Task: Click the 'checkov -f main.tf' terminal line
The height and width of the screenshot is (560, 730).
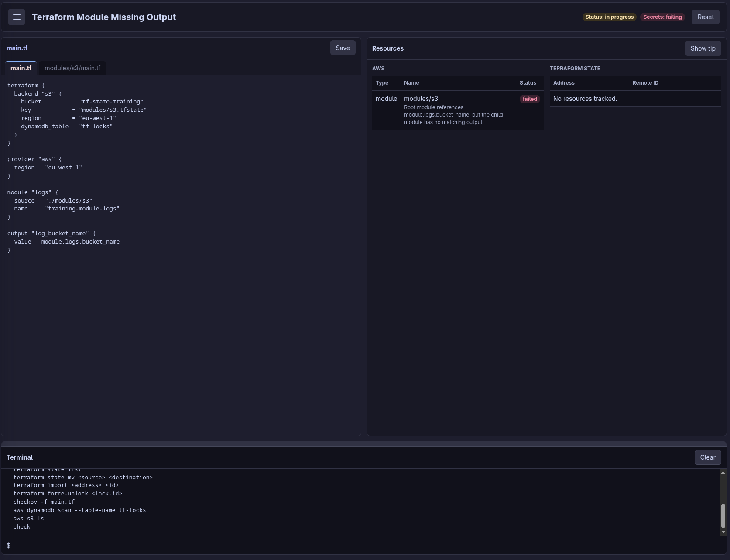Action: tap(44, 502)
